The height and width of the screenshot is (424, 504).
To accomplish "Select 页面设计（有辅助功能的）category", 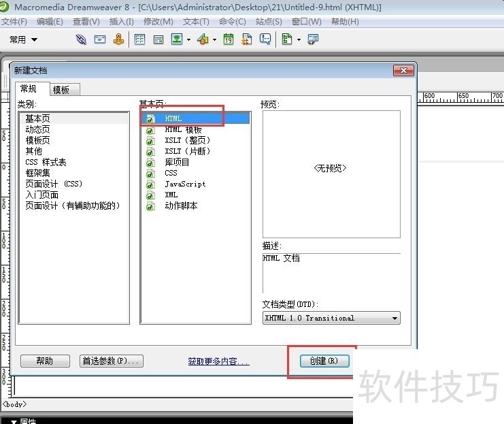I will pos(73,206).
